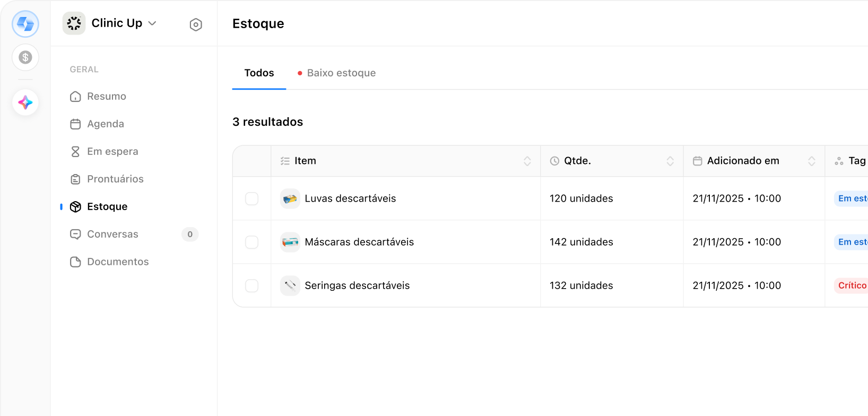868x416 pixels.
Task: Click the Crítico tag badge
Action: [852, 286]
